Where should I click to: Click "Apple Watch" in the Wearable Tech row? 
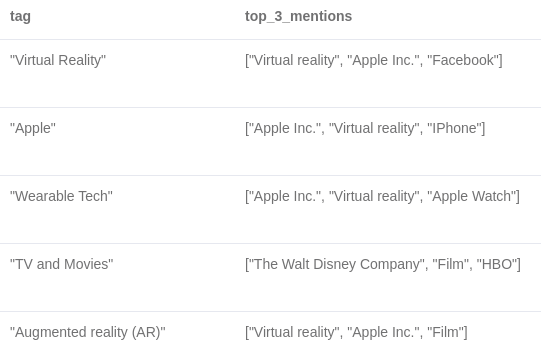[471, 196]
